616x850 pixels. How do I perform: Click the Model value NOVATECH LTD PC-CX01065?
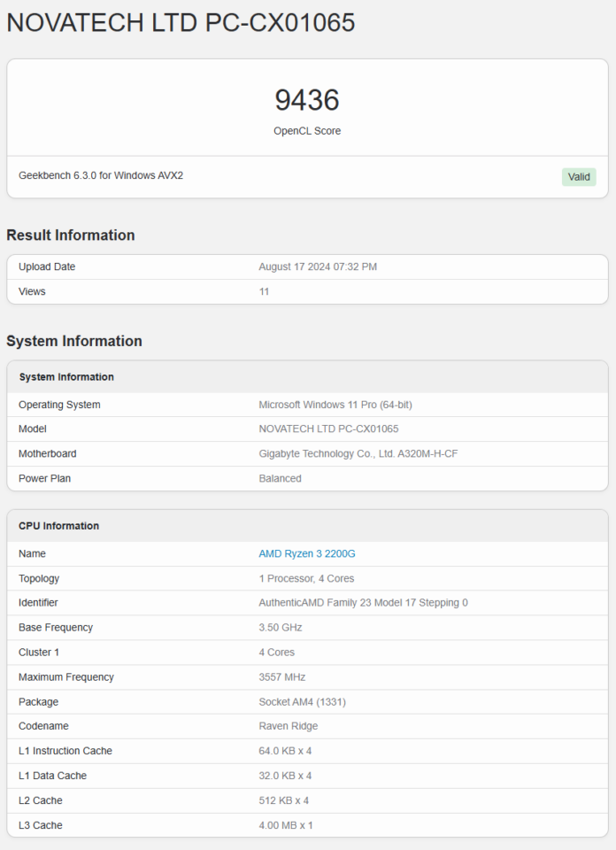coord(332,429)
